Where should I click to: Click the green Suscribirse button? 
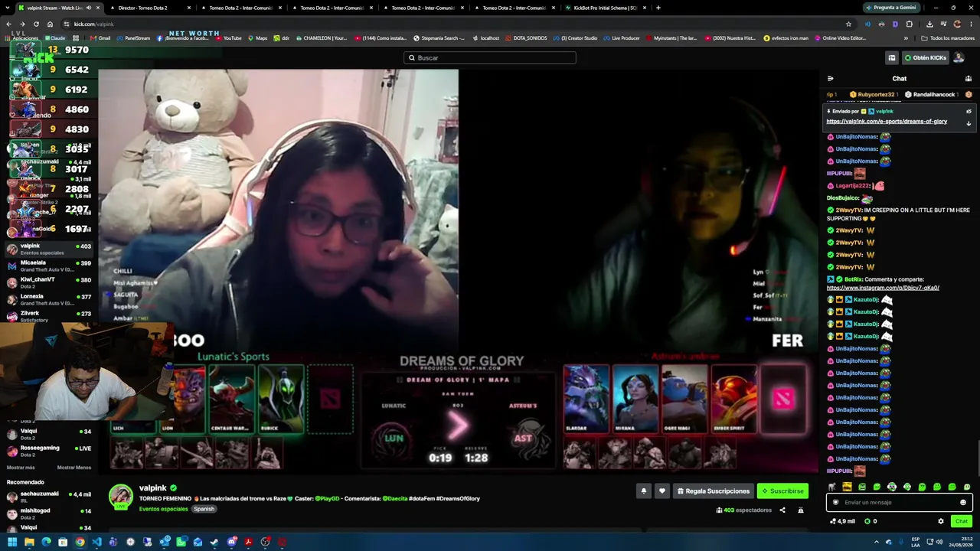click(782, 491)
